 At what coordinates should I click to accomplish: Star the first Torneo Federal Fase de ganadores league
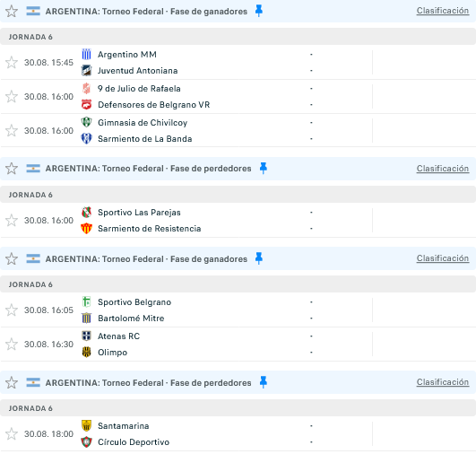tap(12, 12)
